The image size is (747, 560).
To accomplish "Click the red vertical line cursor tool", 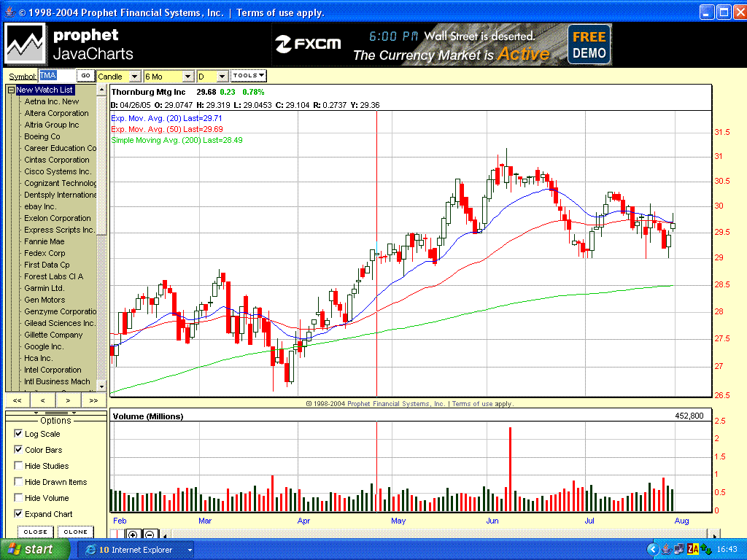I will coord(117,534).
